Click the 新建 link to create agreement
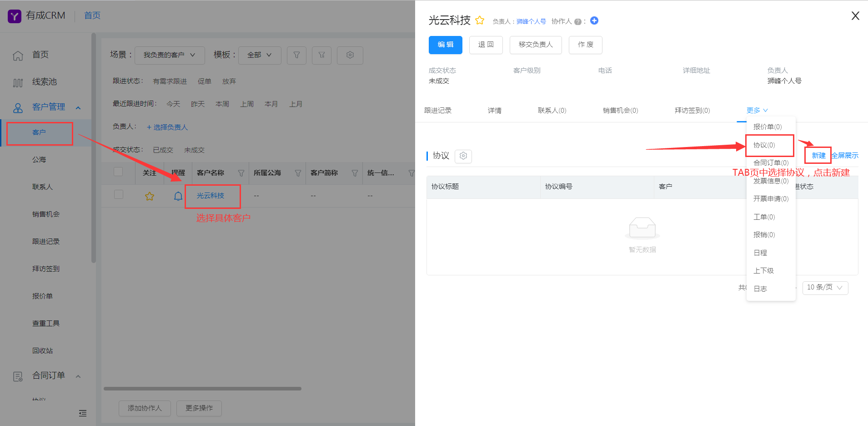This screenshot has width=868, height=426. click(818, 156)
